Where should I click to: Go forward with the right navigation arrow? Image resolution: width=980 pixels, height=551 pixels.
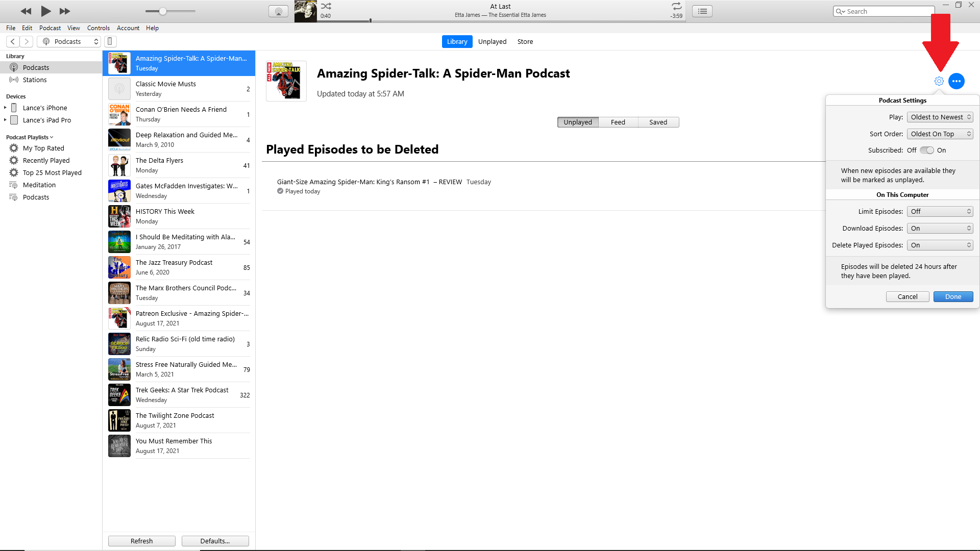[27, 41]
